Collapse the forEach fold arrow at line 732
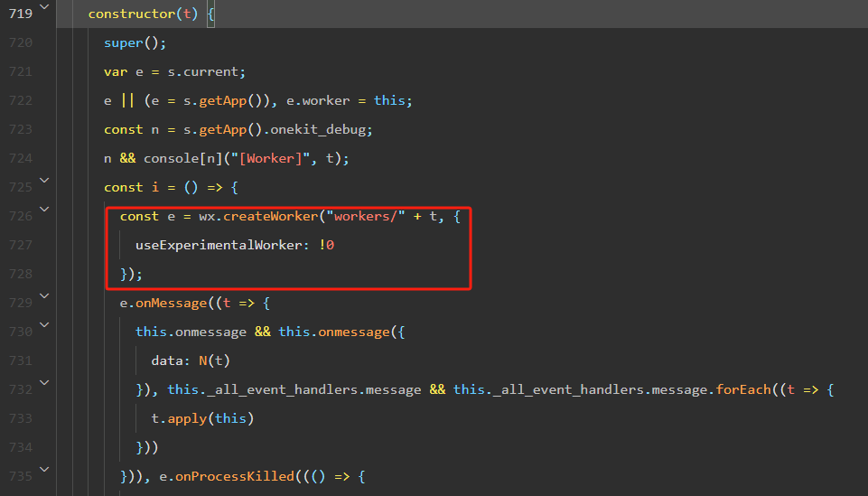This screenshot has height=496, width=868. tap(44, 382)
